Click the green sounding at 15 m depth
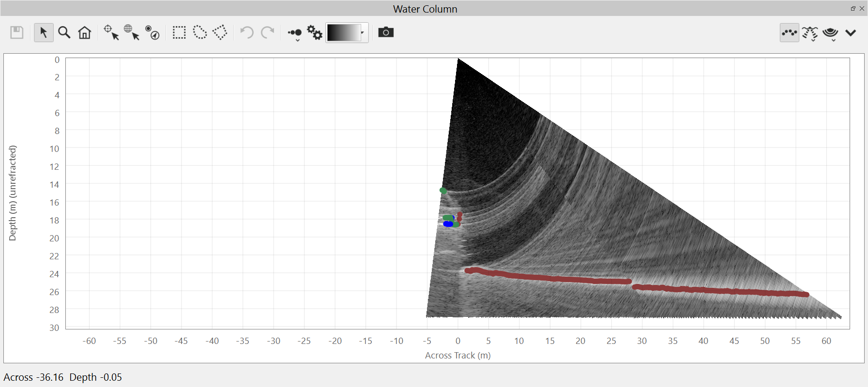 [443, 191]
